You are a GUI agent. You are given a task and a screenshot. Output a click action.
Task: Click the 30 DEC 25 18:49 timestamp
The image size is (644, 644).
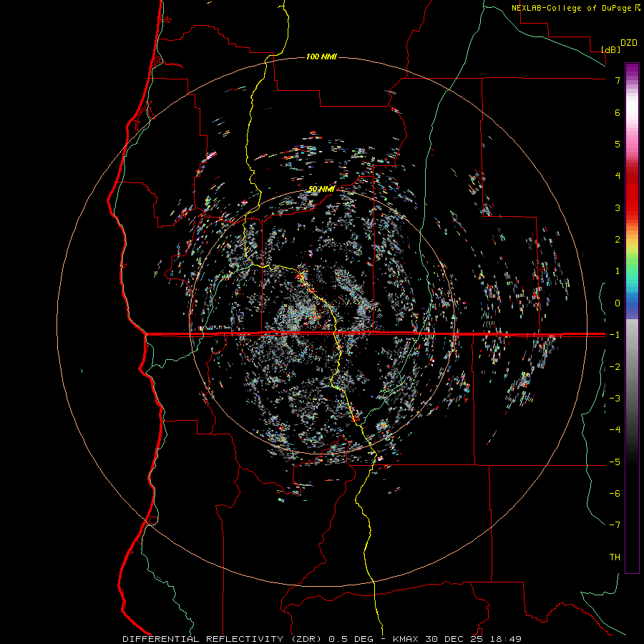pos(472,639)
